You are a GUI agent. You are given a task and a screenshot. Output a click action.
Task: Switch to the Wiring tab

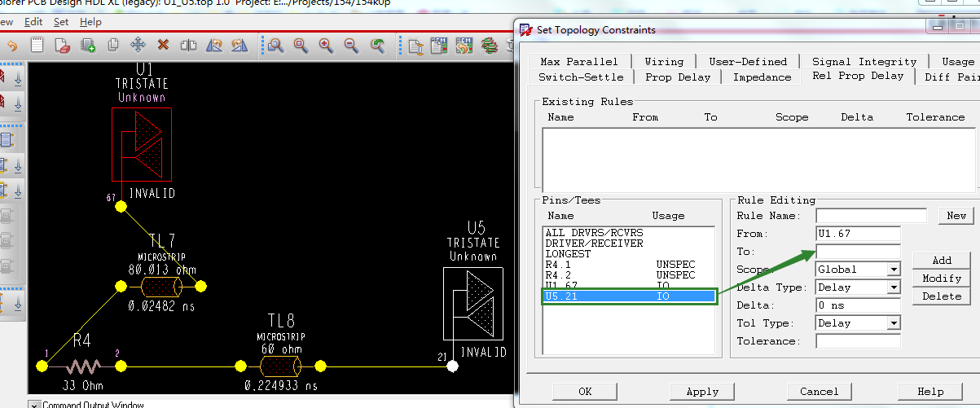(664, 61)
